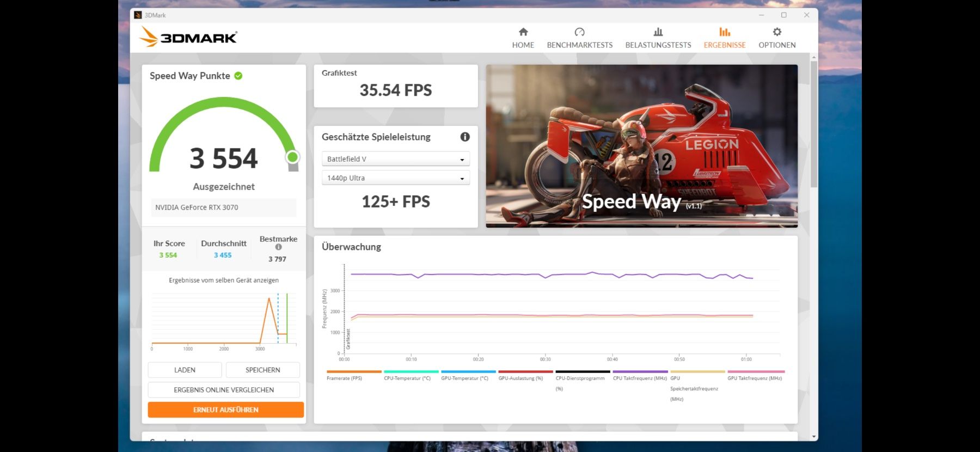Click the orange results chart icon

pyautogui.click(x=725, y=32)
